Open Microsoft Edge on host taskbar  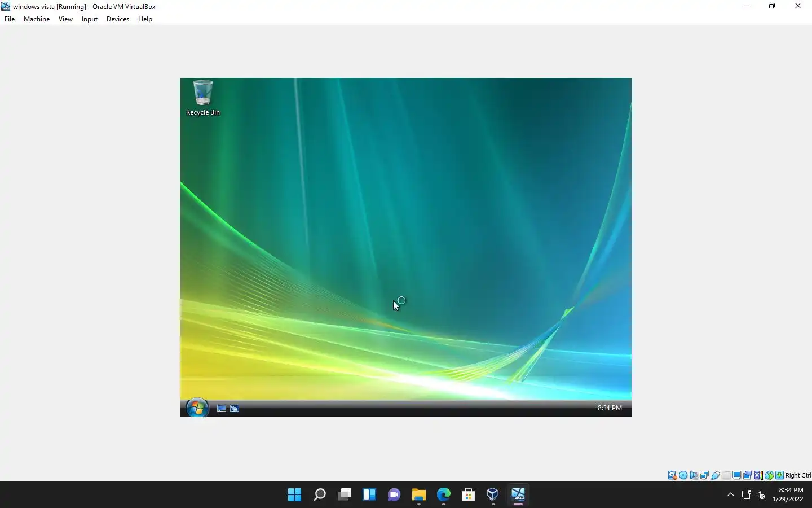tap(444, 495)
